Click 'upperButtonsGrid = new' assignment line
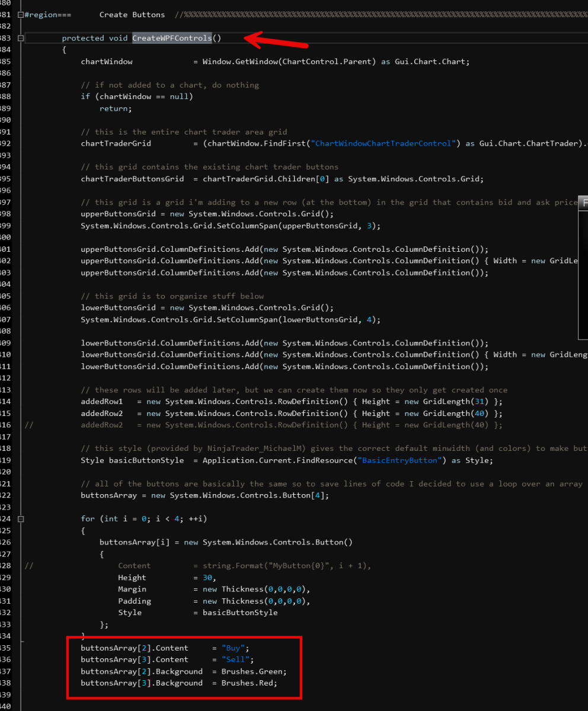The height and width of the screenshot is (711, 588). (207, 214)
